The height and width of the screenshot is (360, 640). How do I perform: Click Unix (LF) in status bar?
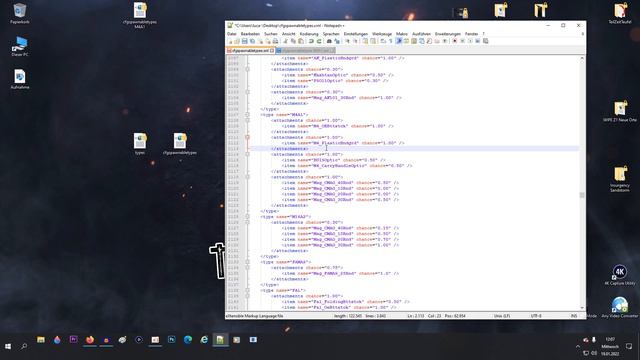tap(502, 316)
